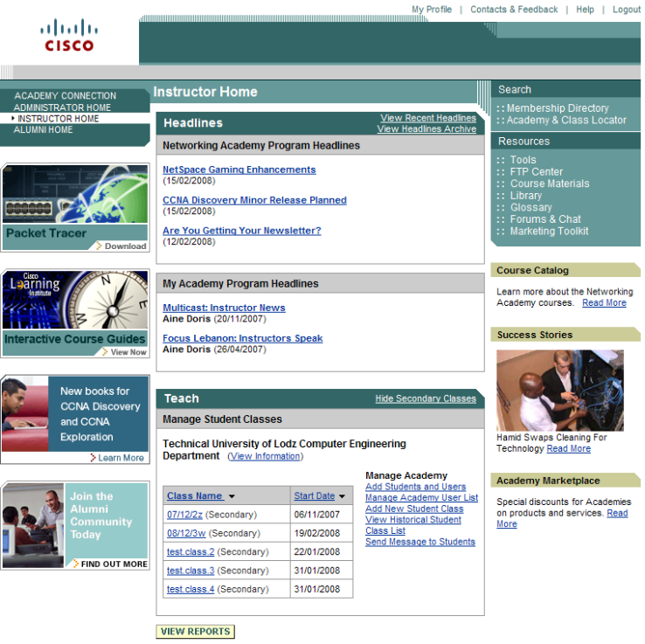
Task: Open Membership Directory search
Action: pos(558,108)
